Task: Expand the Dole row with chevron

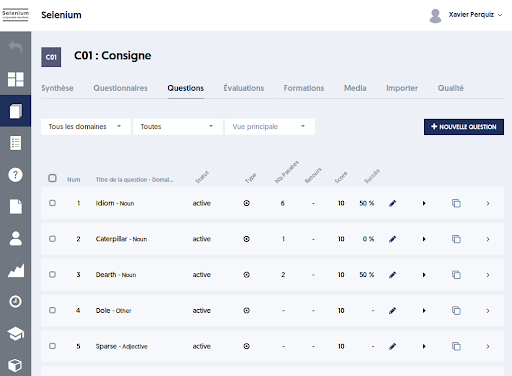Action: pos(488,311)
